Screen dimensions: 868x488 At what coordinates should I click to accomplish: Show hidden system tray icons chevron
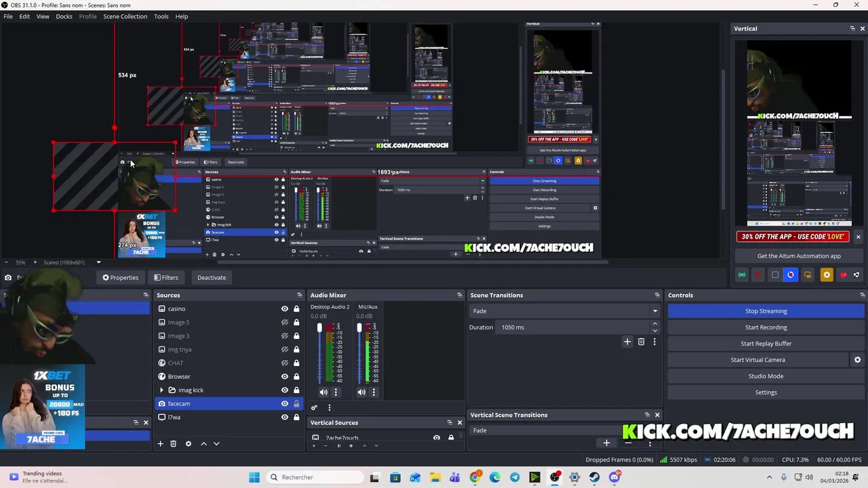coord(769,477)
